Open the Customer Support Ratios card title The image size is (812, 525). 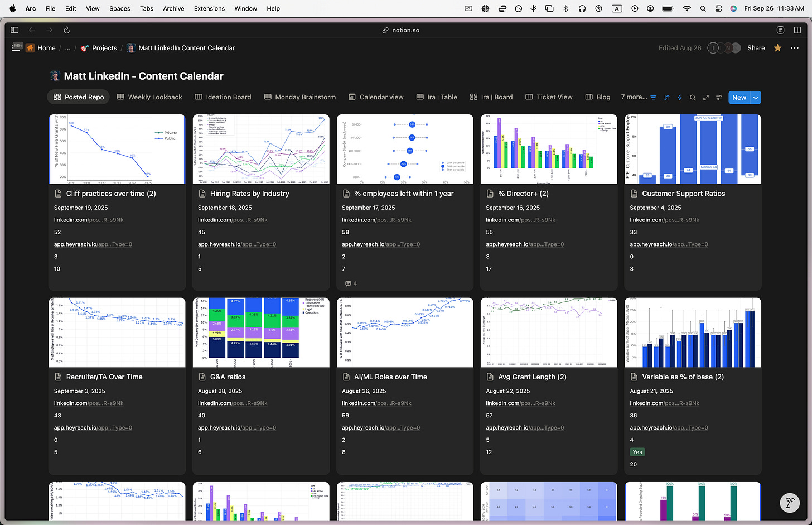684,194
